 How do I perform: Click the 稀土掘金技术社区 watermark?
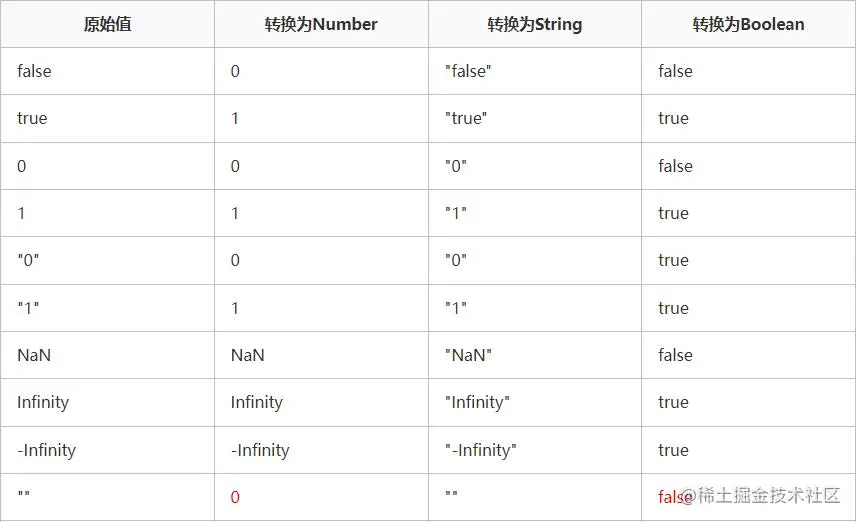[761, 495]
